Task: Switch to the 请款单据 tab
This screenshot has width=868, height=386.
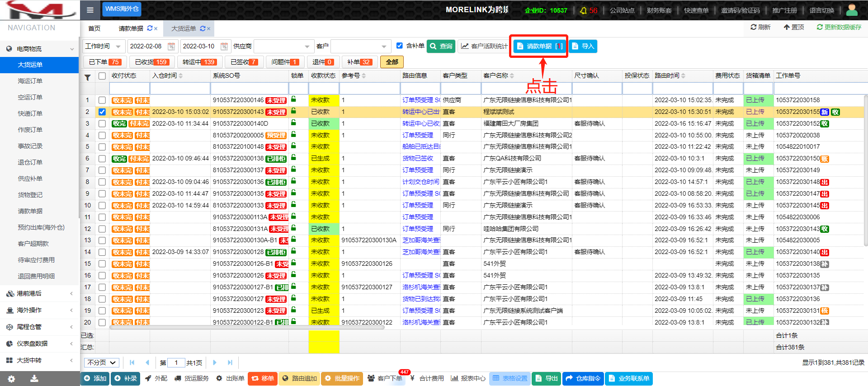Action: click(131, 28)
